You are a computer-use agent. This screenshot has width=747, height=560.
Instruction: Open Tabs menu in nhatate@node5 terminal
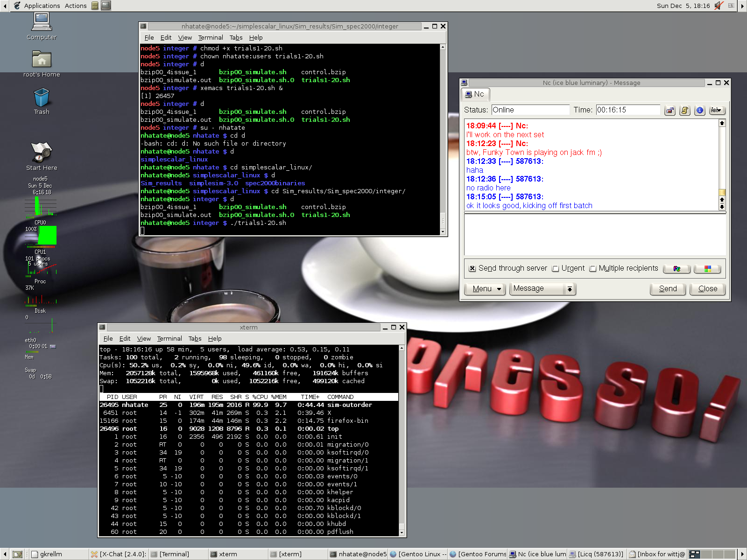click(236, 37)
